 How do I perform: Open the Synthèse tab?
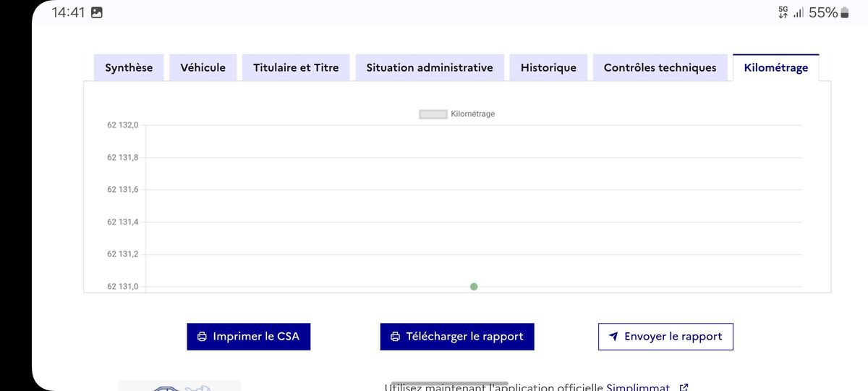click(x=129, y=67)
